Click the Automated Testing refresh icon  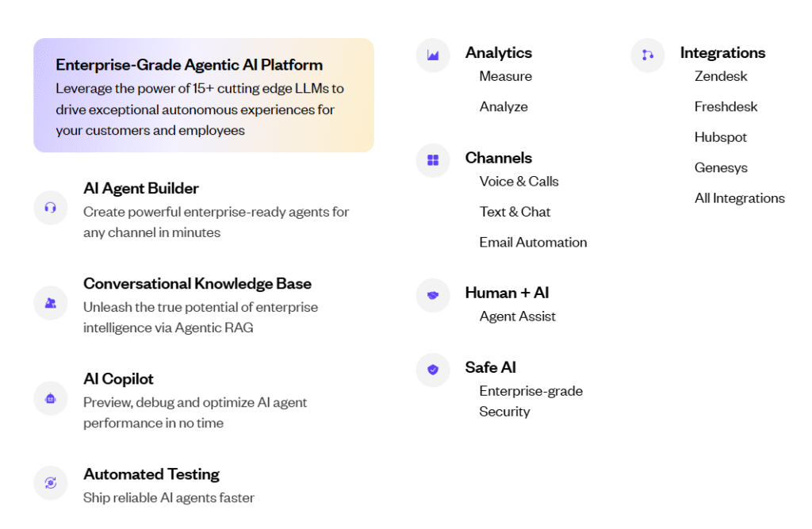click(x=51, y=483)
